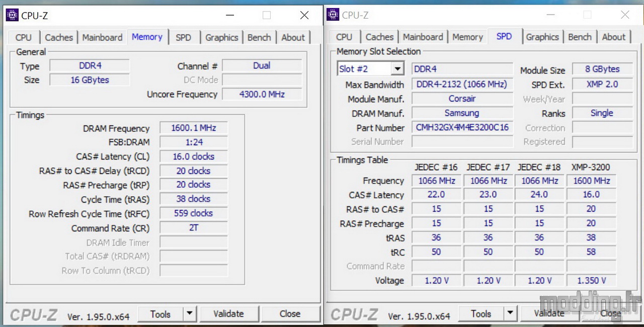This screenshot has width=644, height=327.
Task: Click the 16 GBytes Size value
Action: pos(90,80)
